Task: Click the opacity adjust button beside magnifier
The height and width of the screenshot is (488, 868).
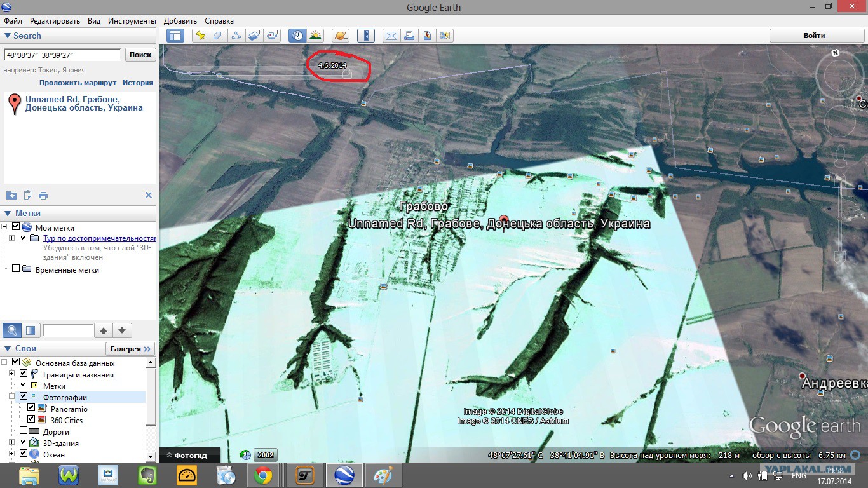Action: (x=31, y=330)
